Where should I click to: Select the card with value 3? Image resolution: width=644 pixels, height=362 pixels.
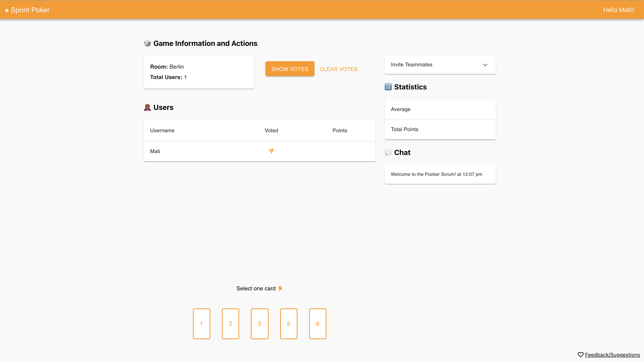pyautogui.click(x=259, y=323)
